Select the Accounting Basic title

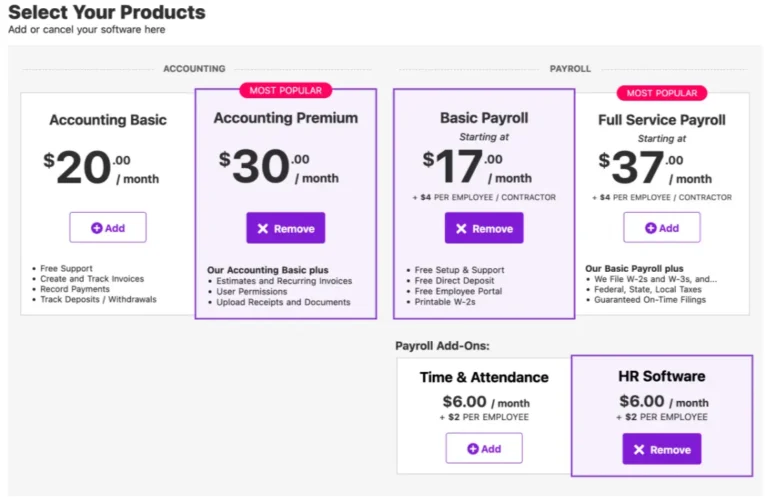[x=108, y=120]
